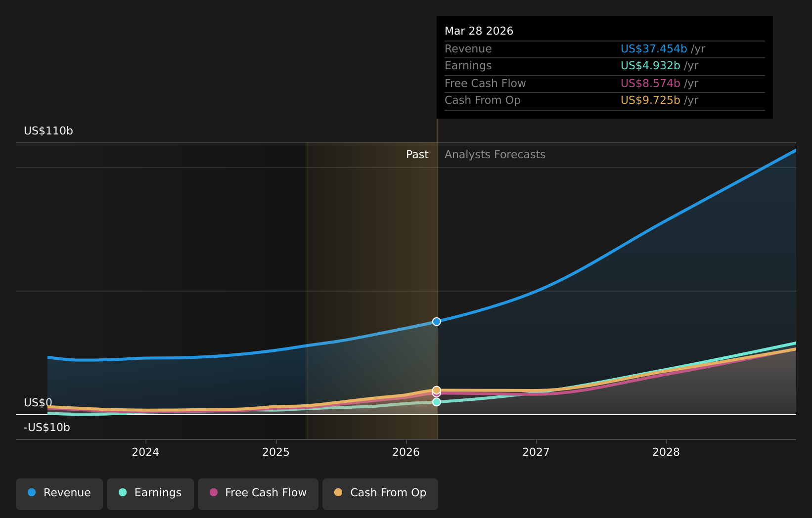Viewport: 812px width, 518px height.
Task: Click the 'Free Cash Flow' label in tooltip
Action: pyautogui.click(x=485, y=84)
